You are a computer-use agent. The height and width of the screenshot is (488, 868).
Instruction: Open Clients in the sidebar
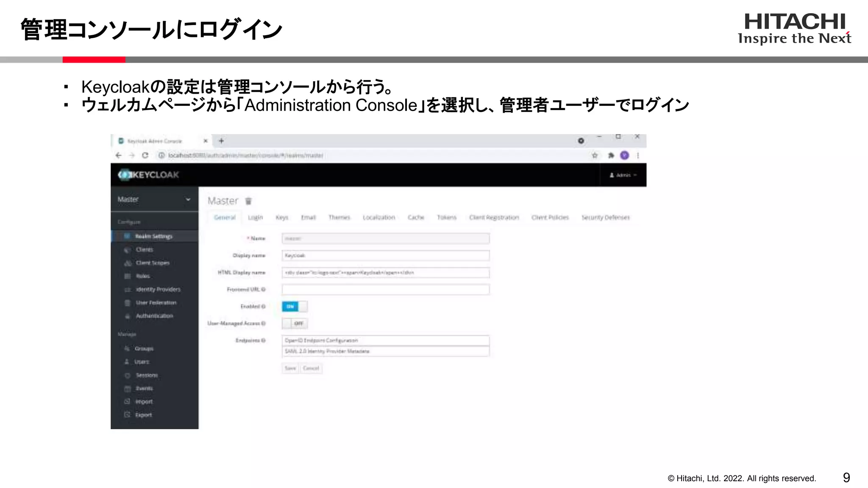click(145, 250)
